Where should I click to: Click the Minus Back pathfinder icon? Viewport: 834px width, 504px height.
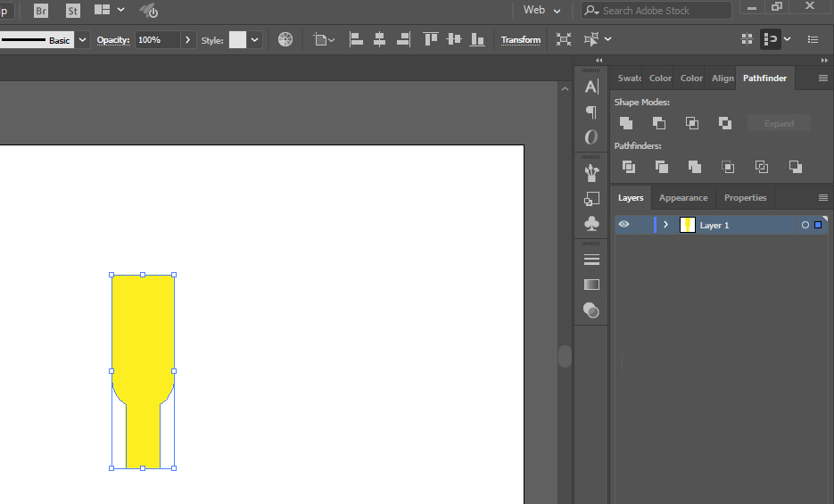tap(796, 167)
